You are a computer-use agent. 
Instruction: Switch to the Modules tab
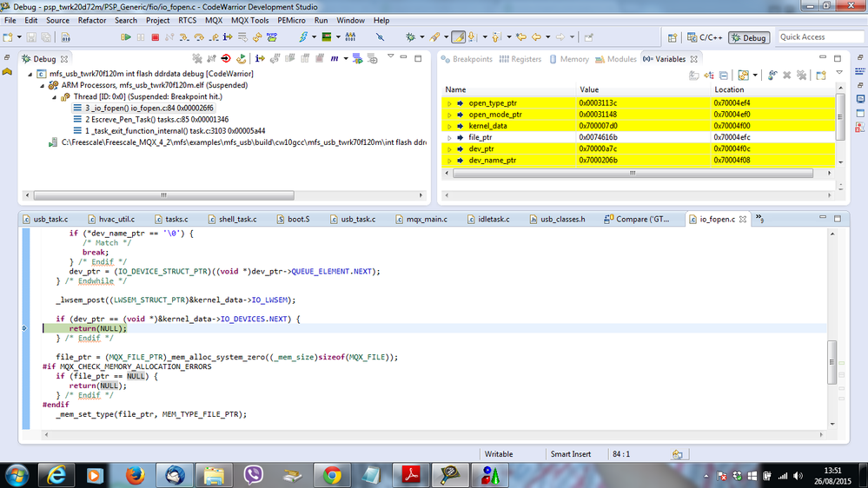coord(615,59)
